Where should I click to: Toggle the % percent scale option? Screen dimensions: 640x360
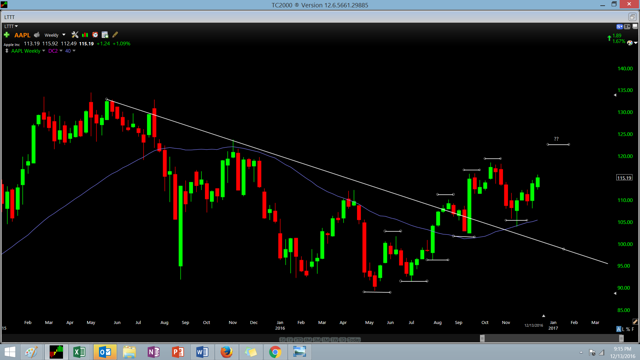pos(629,329)
